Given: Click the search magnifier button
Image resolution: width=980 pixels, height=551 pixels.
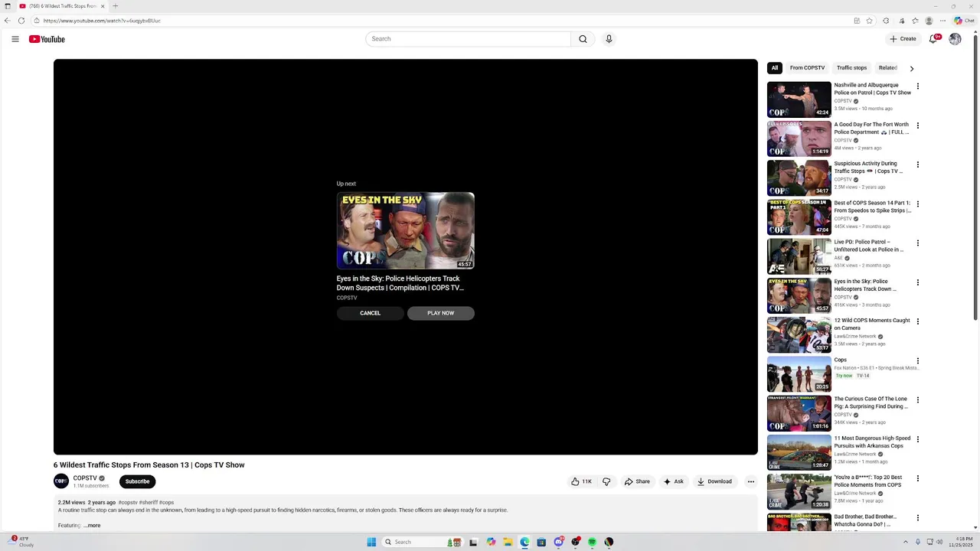Looking at the screenshot, I should [583, 39].
